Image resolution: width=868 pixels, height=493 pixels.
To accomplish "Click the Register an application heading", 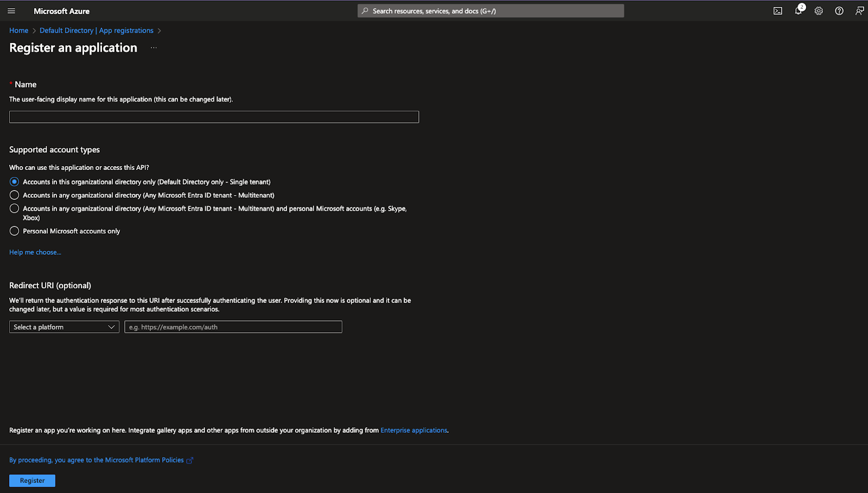I will coord(73,48).
